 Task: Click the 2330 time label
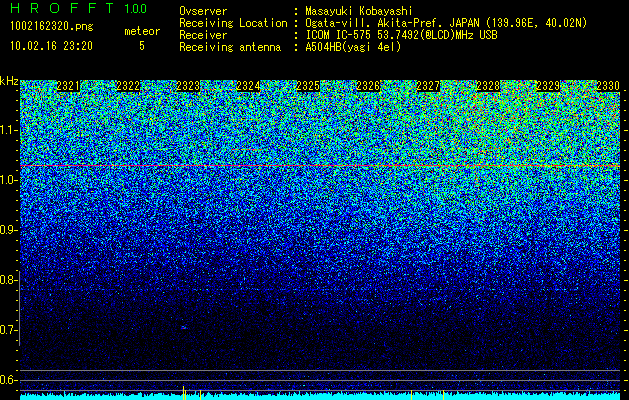(x=608, y=86)
